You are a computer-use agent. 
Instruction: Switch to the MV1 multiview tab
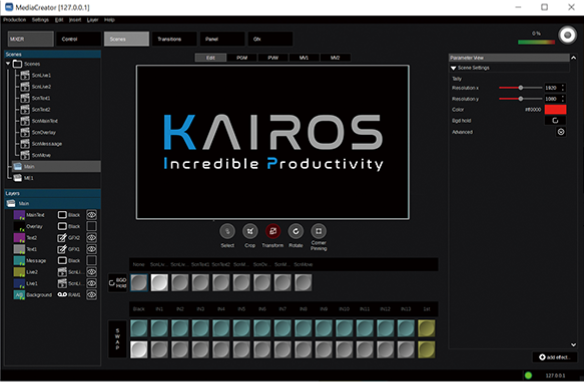click(304, 58)
